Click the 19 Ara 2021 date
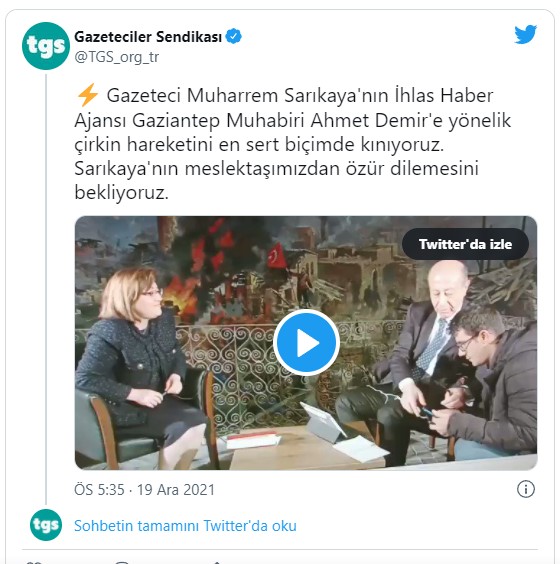The width and height of the screenshot is (560, 564). 176,490
